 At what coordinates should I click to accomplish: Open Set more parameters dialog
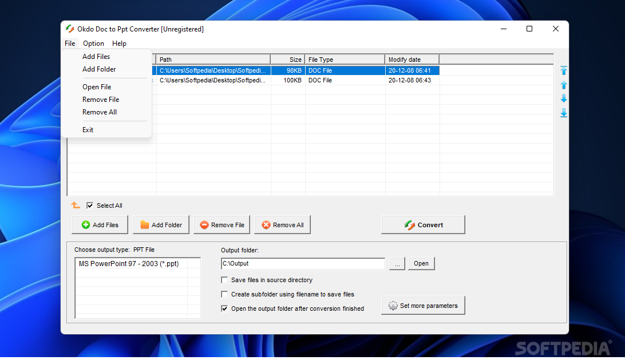coord(424,306)
